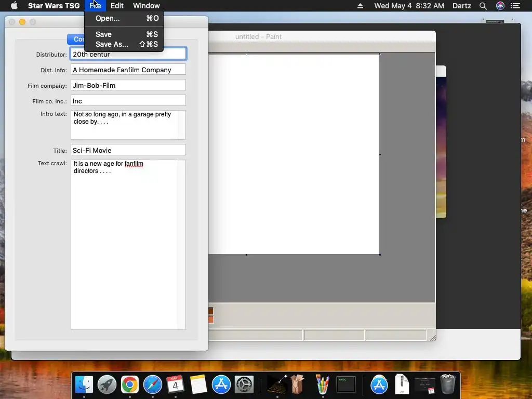Click the orange color swatch in Paint
This screenshot has height=399, width=532.
[x=211, y=320]
